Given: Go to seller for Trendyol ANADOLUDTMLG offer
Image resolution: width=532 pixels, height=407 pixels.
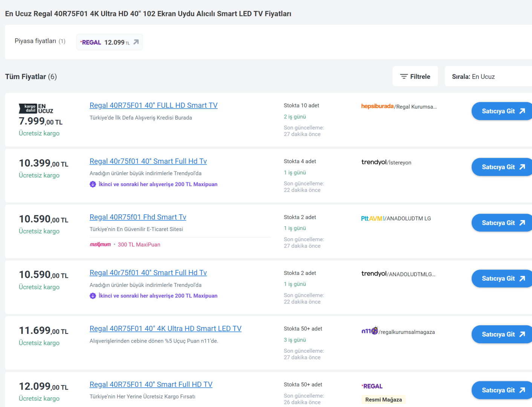Looking at the screenshot, I should 502,278.
